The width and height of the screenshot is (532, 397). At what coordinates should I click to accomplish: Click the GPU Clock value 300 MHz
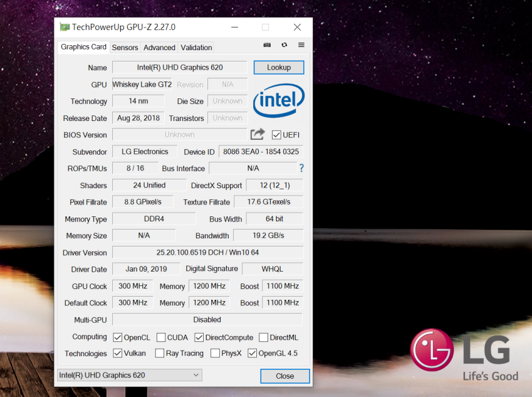133,286
